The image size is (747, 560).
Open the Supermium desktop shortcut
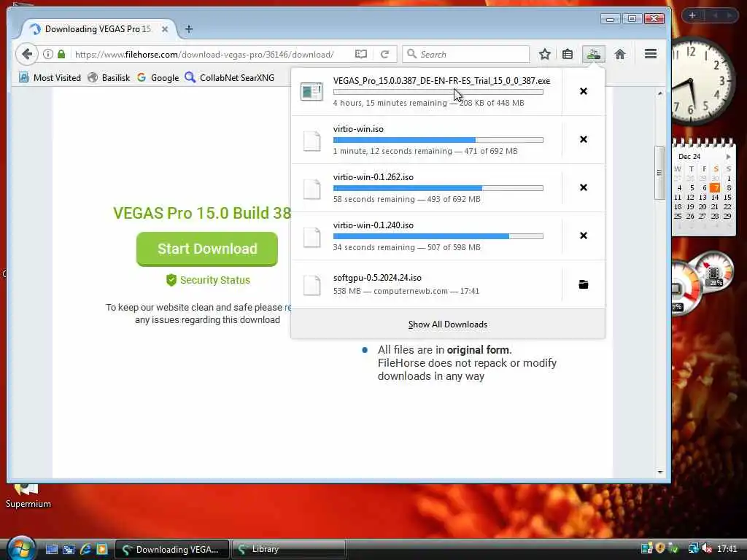[28, 496]
